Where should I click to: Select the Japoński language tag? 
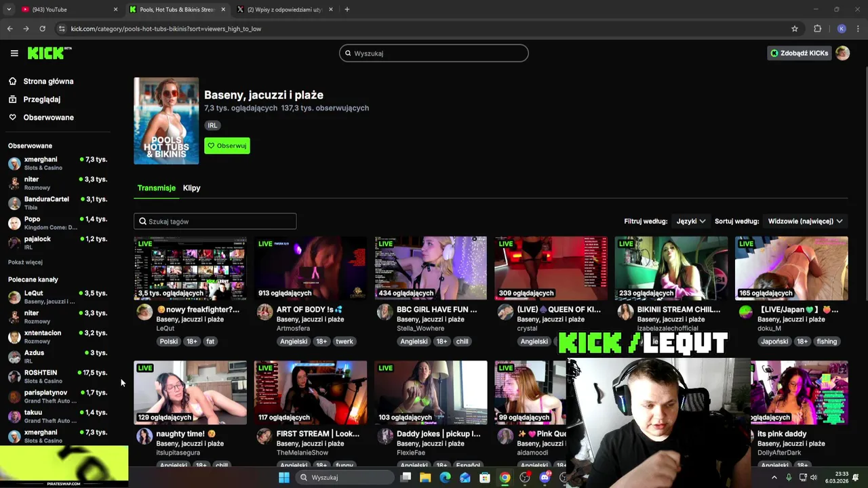774,342
